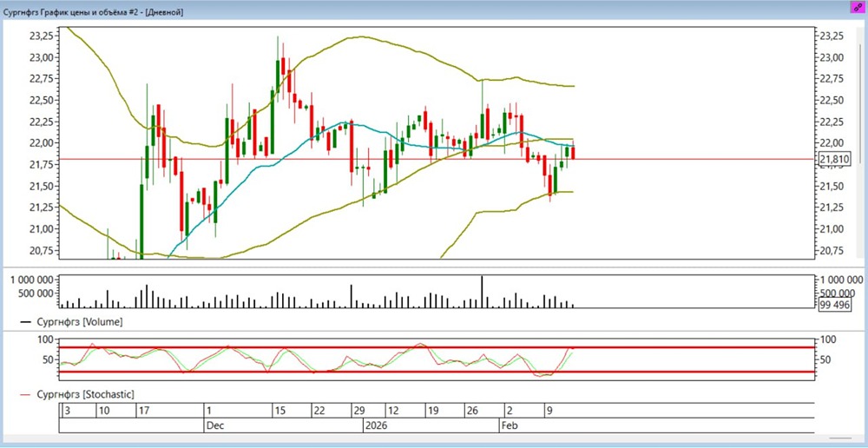This screenshot has height=448, width=868.
Task: Click the 1 000 000 label on left volume axis
Action: tap(31, 280)
